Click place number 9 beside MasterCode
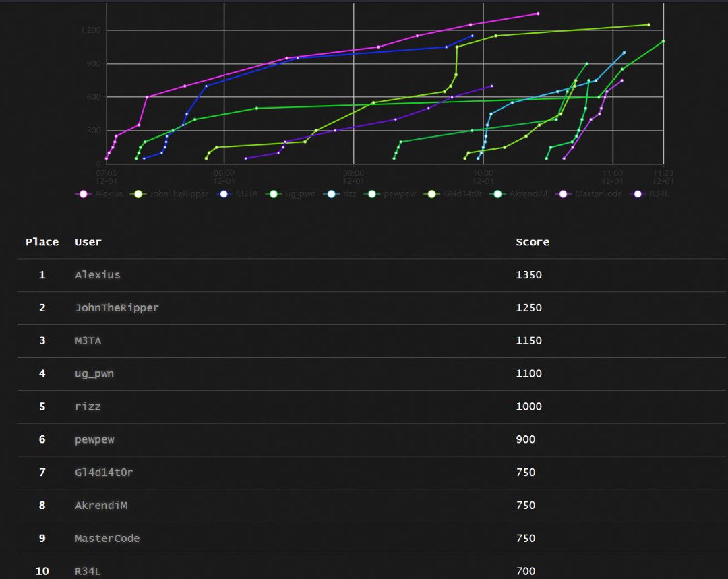728x579 pixels. coord(42,539)
